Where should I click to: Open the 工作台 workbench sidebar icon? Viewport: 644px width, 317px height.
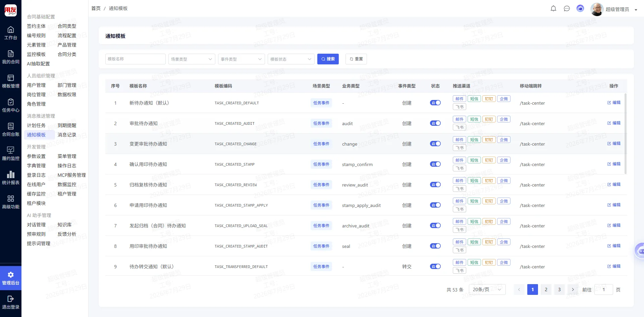(11, 33)
